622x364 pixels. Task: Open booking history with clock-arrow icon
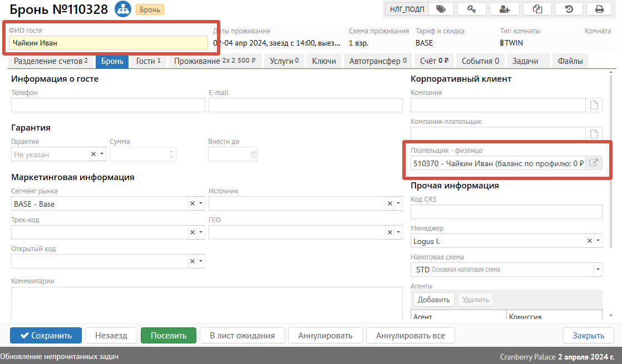point(569,9)
